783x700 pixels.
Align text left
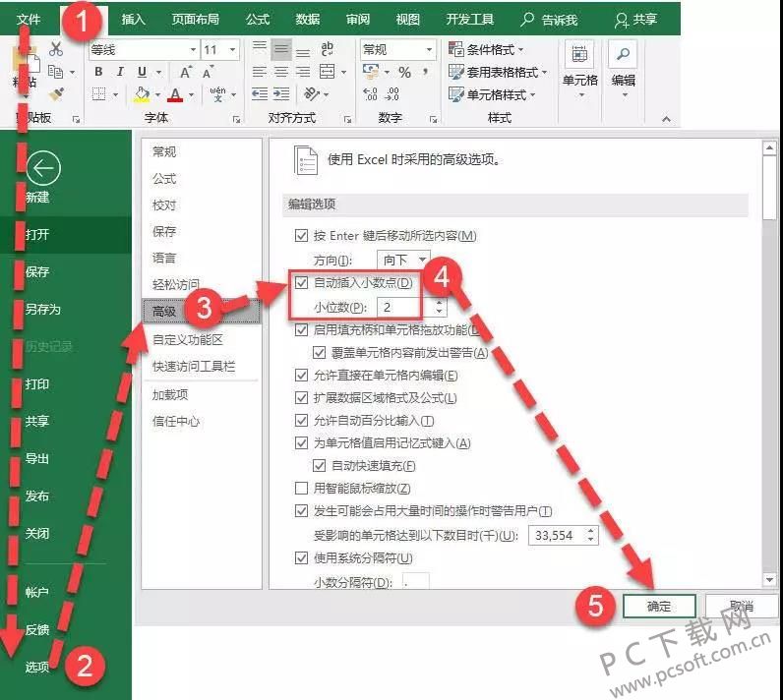coord(259,72)
